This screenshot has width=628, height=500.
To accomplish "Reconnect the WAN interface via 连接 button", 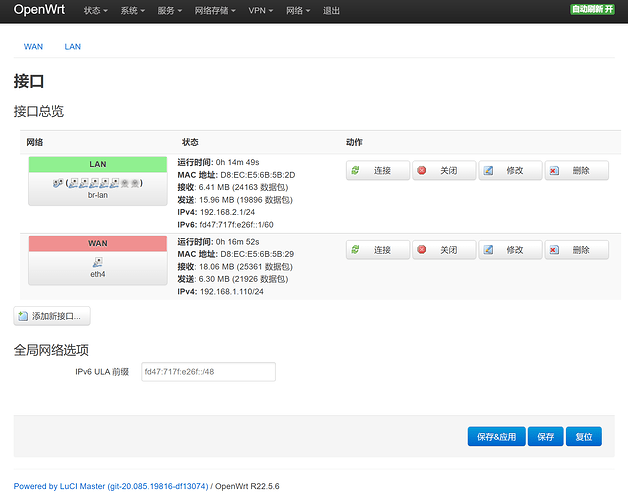I will pos(377,250).
